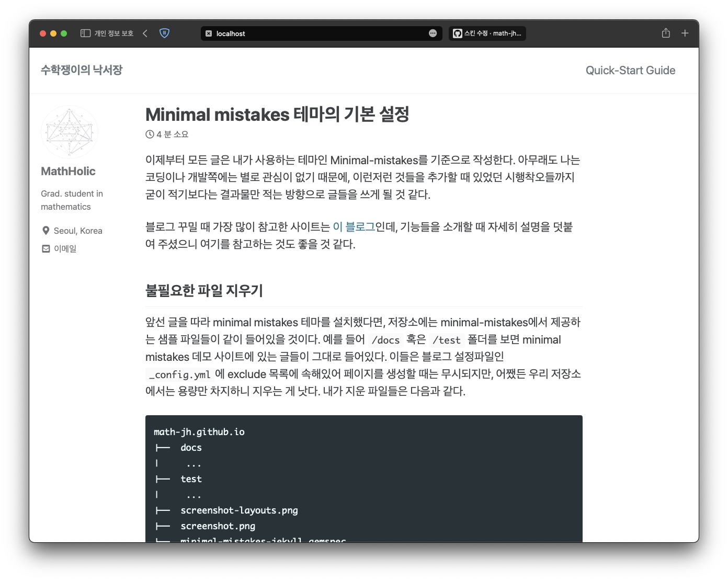728x581 pixels.
Task: Click 'Seoul, Korea' location text
Action: (78, 231)
